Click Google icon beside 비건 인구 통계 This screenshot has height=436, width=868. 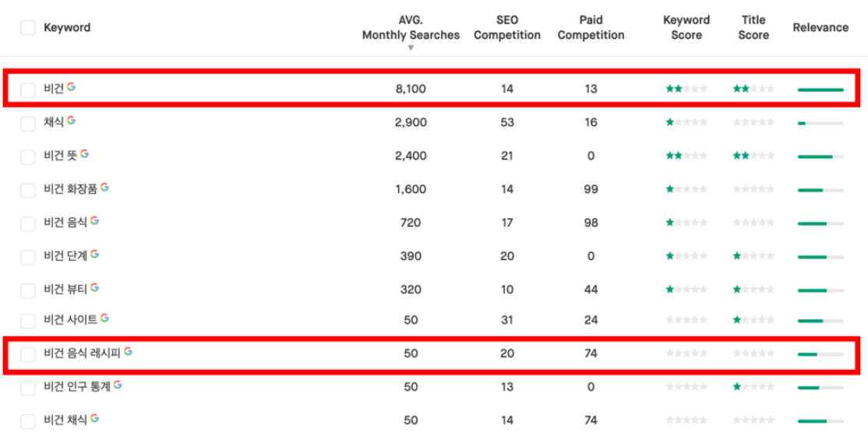118,385
